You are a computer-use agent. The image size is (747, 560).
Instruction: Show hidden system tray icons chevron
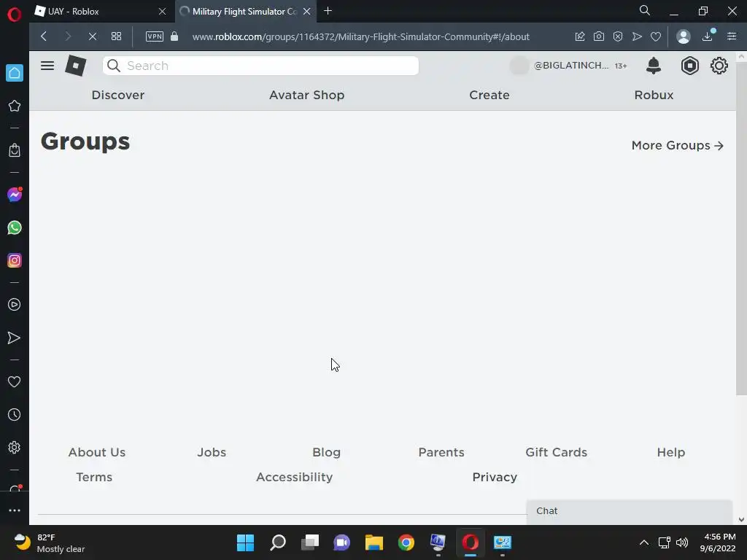[x=643, y=542]
